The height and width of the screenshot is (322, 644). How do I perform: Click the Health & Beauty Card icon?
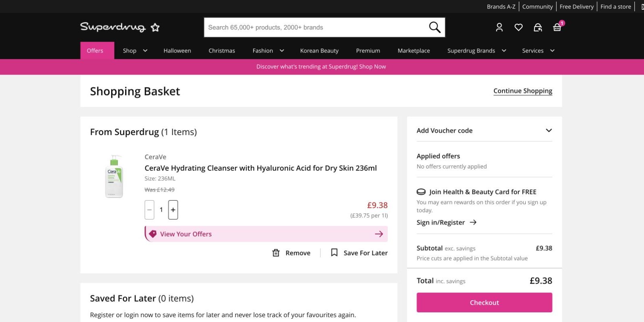pyautogui.click(x=421, y=192)
